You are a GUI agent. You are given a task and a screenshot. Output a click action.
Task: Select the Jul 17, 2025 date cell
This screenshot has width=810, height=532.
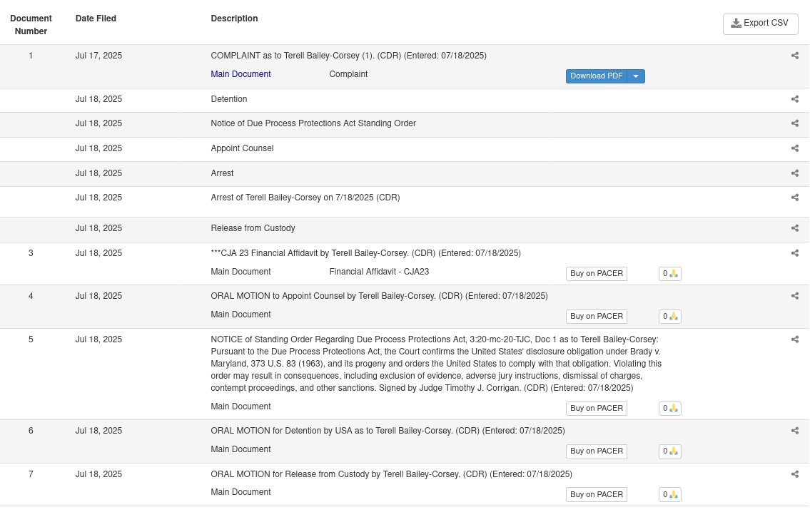[98, 56]
